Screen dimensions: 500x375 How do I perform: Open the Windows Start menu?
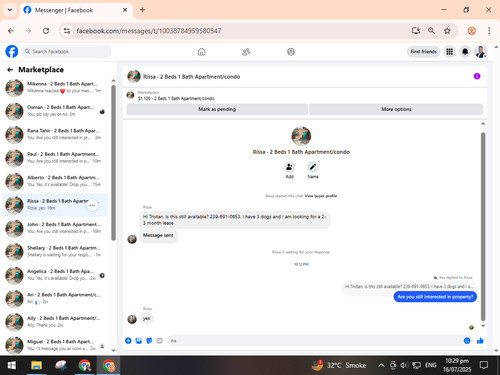pos(12,365)
